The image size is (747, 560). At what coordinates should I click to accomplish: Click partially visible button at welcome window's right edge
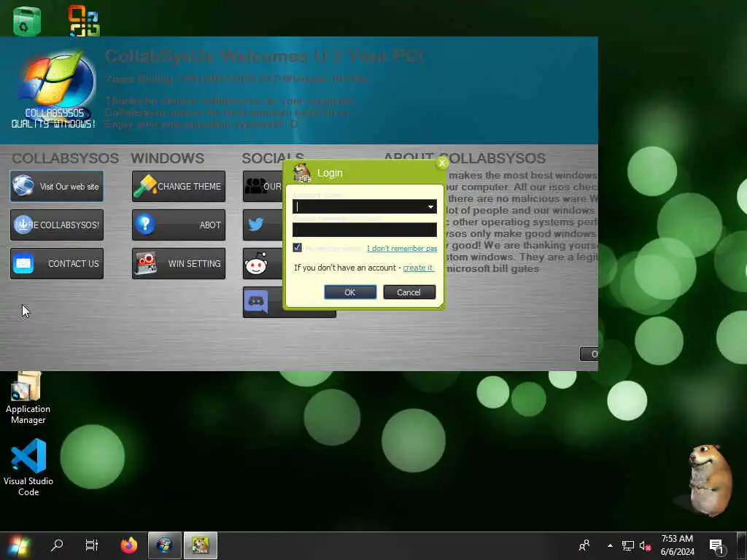tap(589, 354)
